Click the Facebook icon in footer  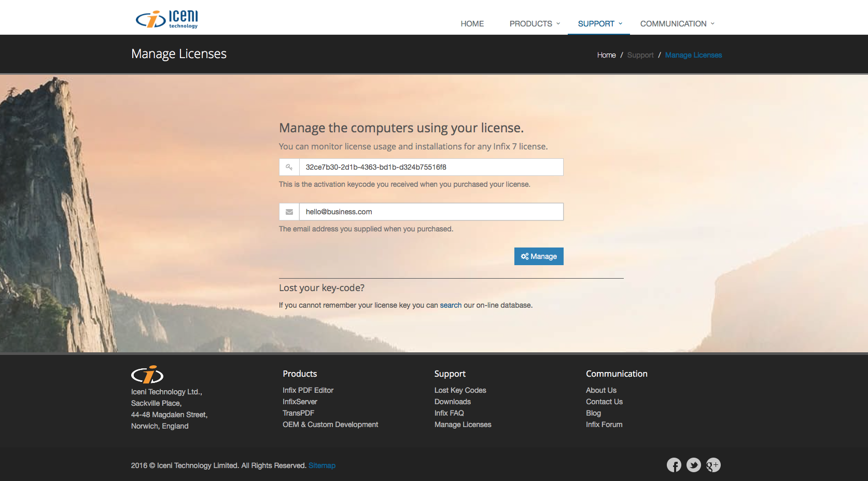[x=674, y=465]
